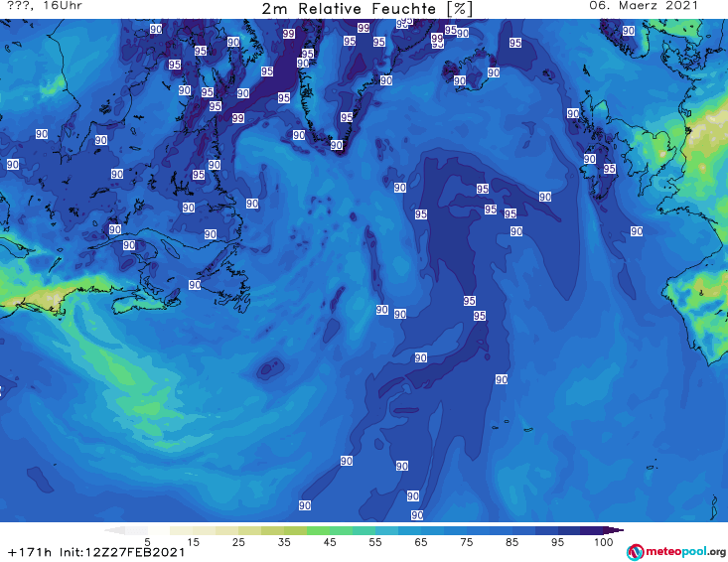
Task: Click the '45' label on the colorbar
Action: coord(329,542)
